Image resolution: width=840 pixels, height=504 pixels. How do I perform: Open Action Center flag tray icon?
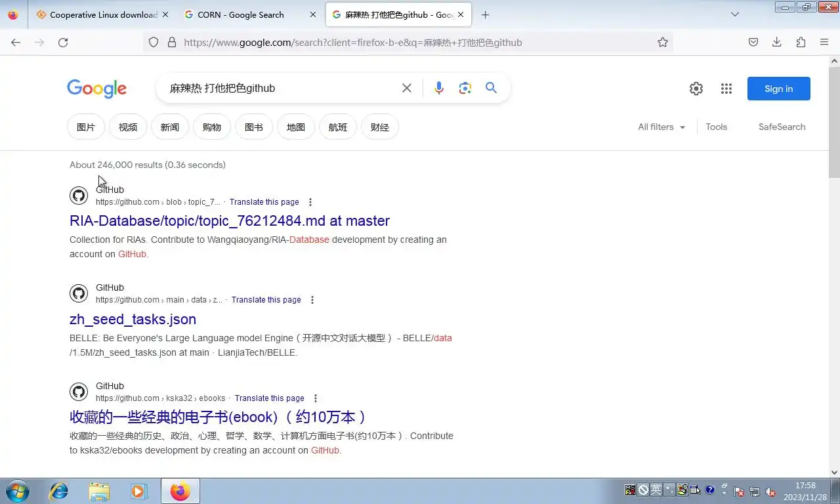[x=739, y=491]
